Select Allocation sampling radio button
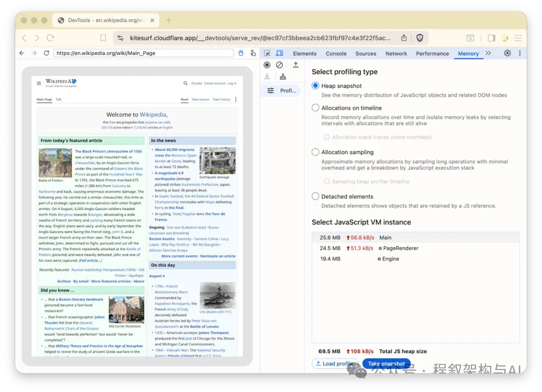This screenshot has height=392, width=542. (x=315, y=152)
